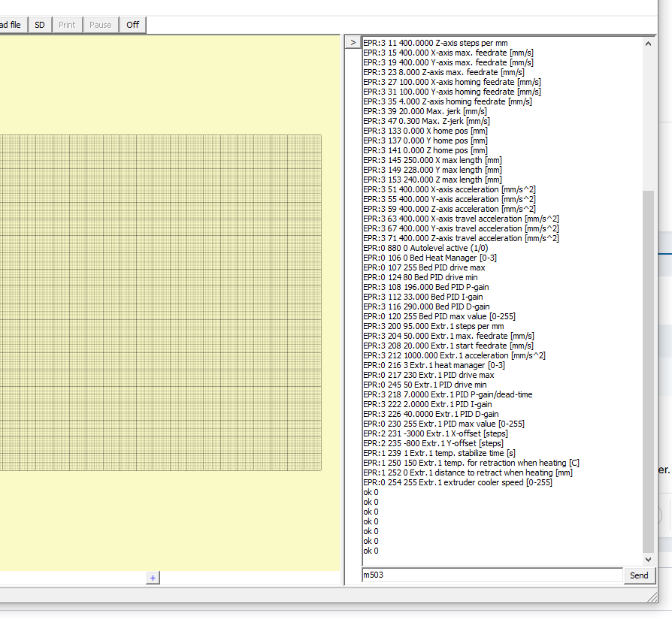The height and width of the screenshot is (619, 672).
Task: Select log line 'Extr.1 steps per mm'
Action: tap(434, 327)
